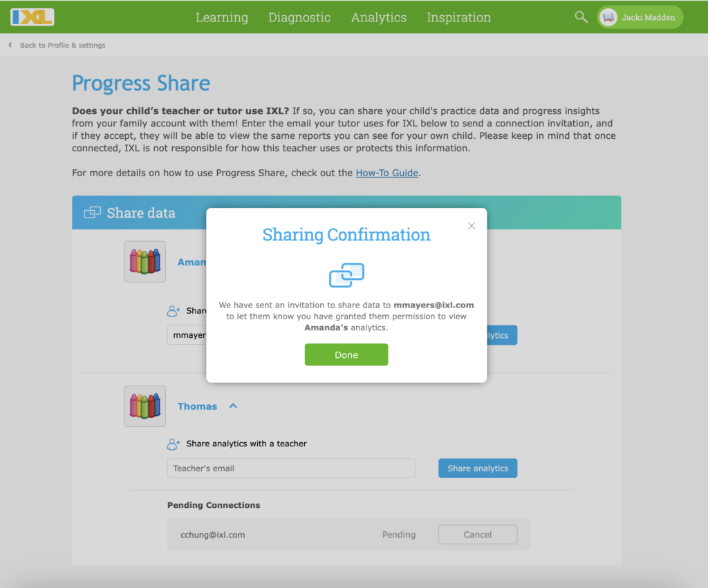The height and width of the screenshot is (588, 708).
Task: Click the Pending status label
Action: 399,535
